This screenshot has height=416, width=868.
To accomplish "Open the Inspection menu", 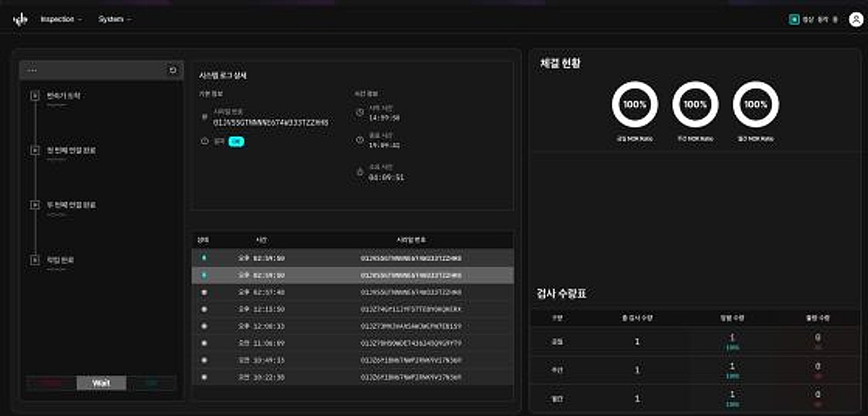I will coord(61,20).
